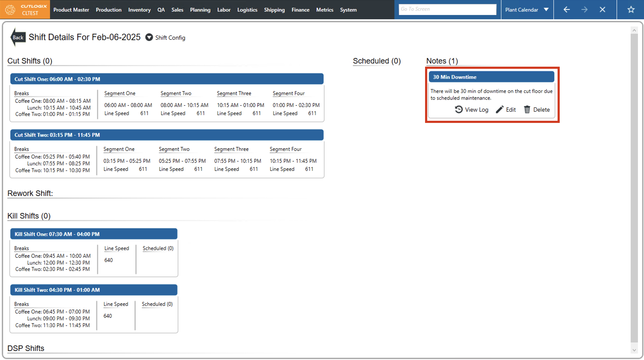Screen dimensions: 644x360
Task: Open the Inventory menu
Action: pos(139,10)
